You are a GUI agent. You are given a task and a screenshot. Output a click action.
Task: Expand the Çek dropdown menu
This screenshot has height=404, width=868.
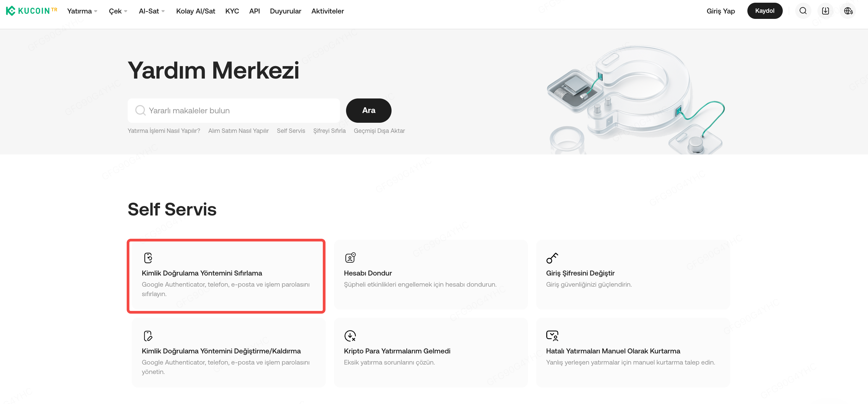pyautogui.click(x=118, y=11)
